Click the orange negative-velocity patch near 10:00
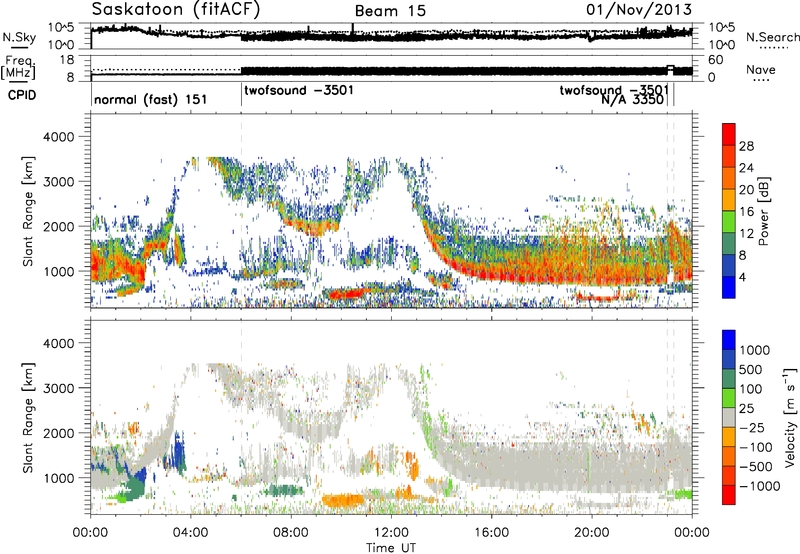 (342, 500)
